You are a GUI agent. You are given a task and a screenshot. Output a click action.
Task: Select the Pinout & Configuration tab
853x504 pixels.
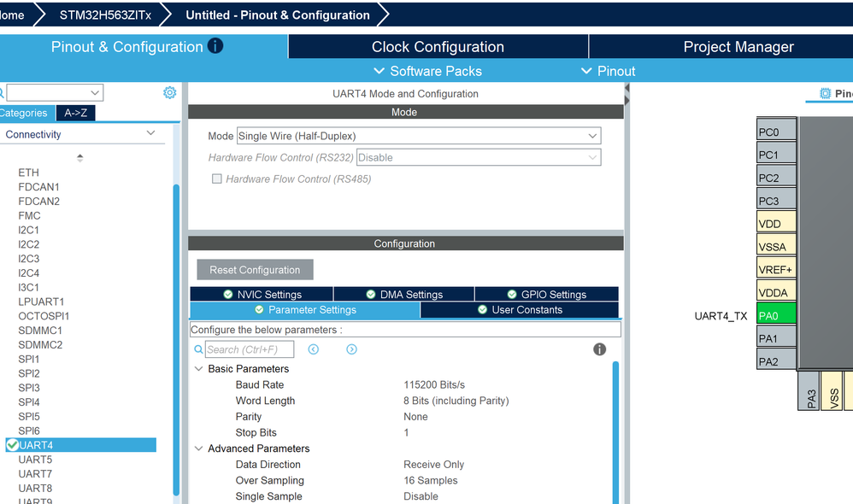144,47
